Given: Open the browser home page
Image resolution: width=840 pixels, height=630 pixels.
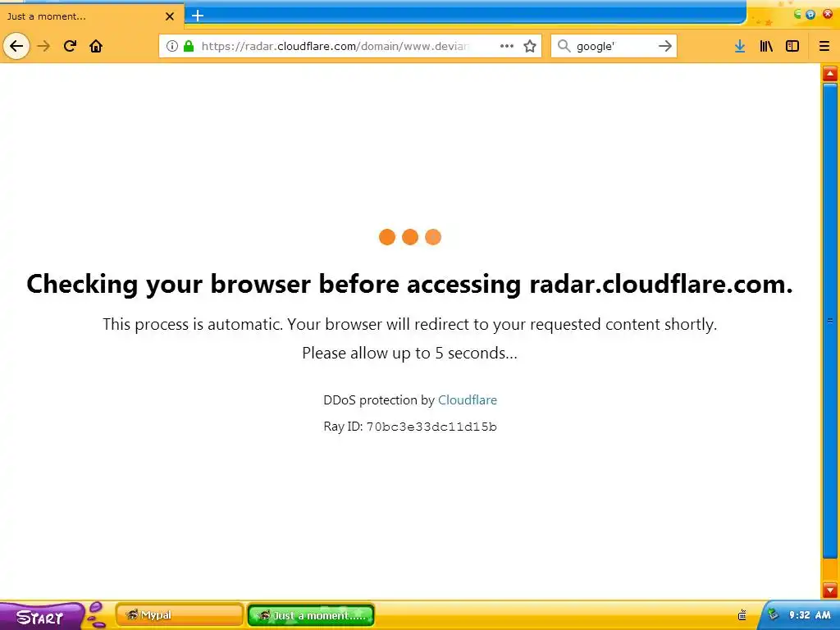Looking at the screenshot, I should (96, 46).
